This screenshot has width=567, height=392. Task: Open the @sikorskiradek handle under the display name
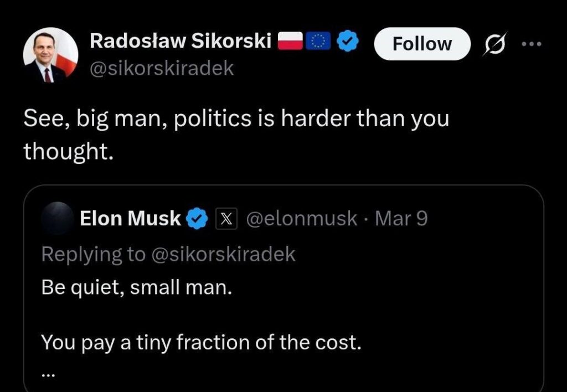point(162,69)
